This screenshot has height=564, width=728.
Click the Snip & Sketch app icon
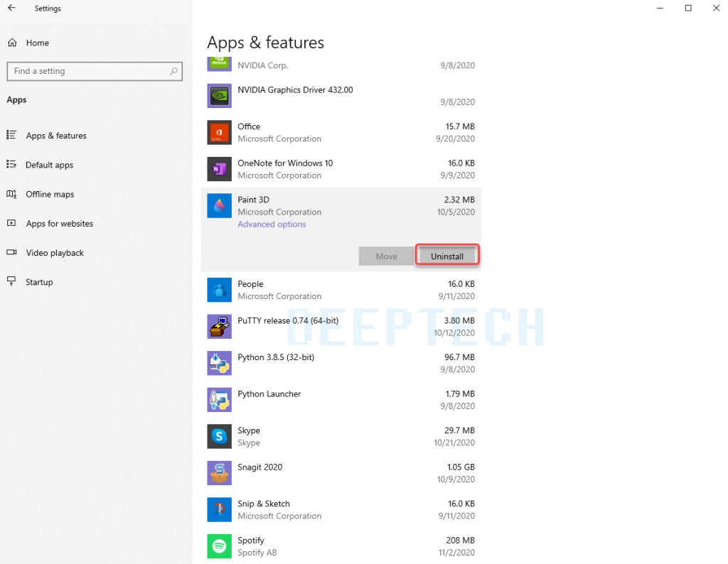(x=219, y=510)
